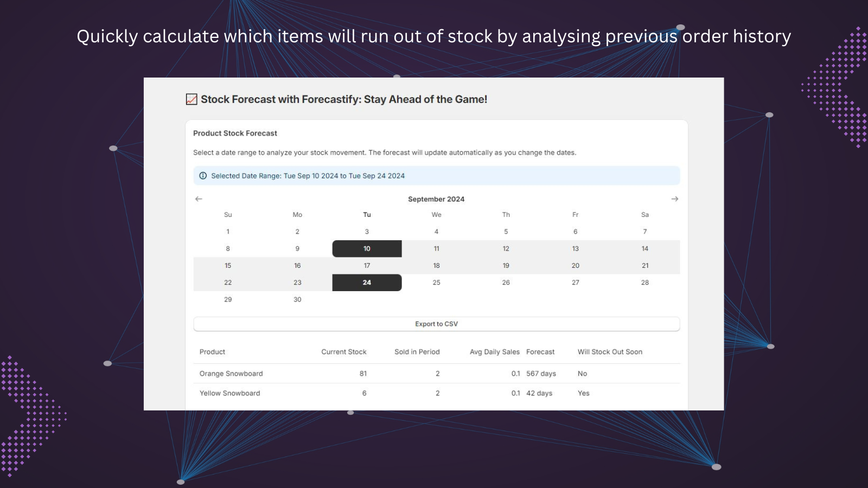This screenshot has width=868, height=488.
Task: Select the 12th in the calendar
Action: coord(506,249)
